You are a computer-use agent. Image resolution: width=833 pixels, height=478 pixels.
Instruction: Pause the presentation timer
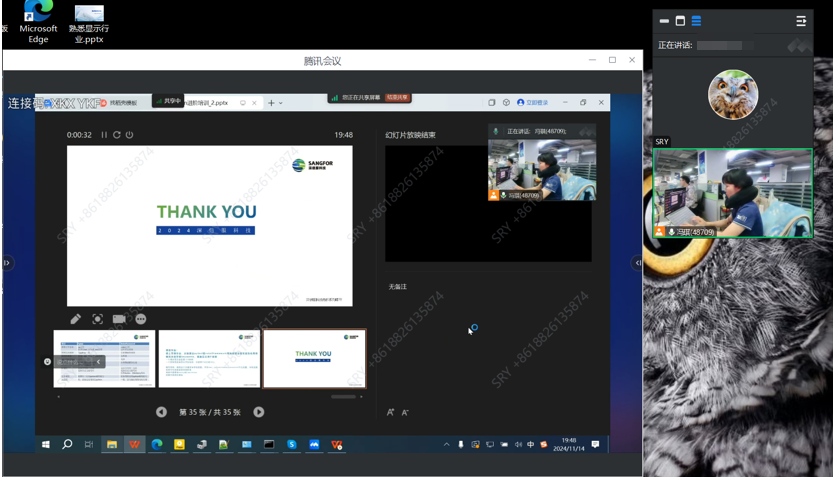tap(104, 135)
